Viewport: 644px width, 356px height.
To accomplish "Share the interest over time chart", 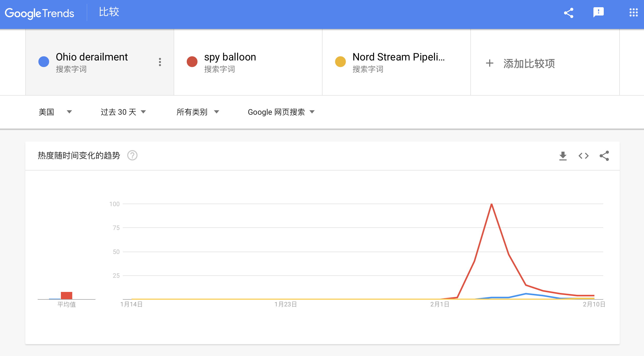I will [x=604, y=156].
